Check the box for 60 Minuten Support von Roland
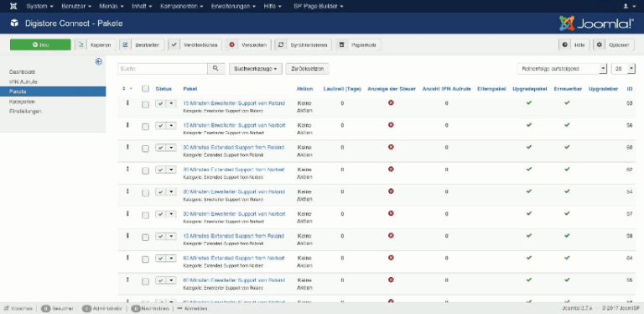 coord(145,282)
